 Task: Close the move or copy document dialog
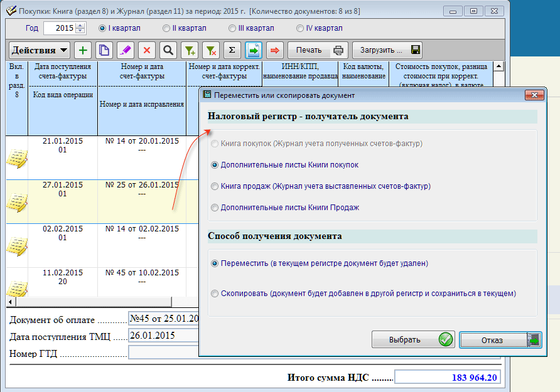tap(534, 95)
